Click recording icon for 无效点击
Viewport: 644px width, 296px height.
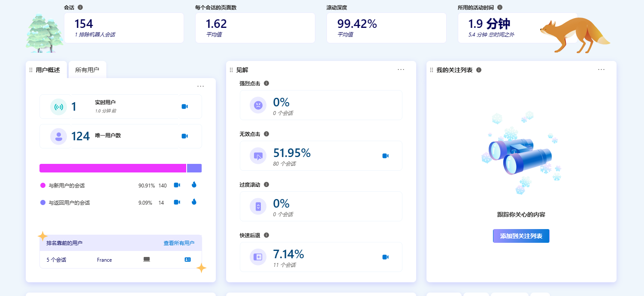[385, 156]
